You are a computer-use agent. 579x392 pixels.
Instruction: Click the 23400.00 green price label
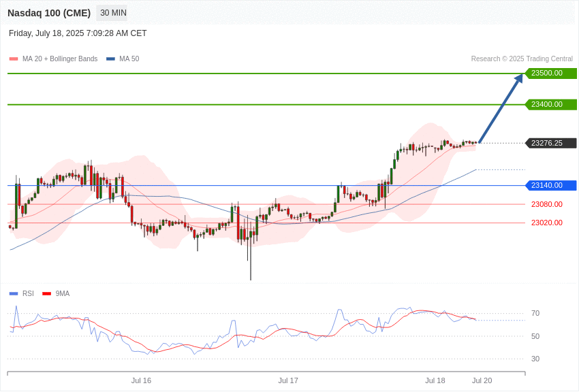click(x=550, y=104)
